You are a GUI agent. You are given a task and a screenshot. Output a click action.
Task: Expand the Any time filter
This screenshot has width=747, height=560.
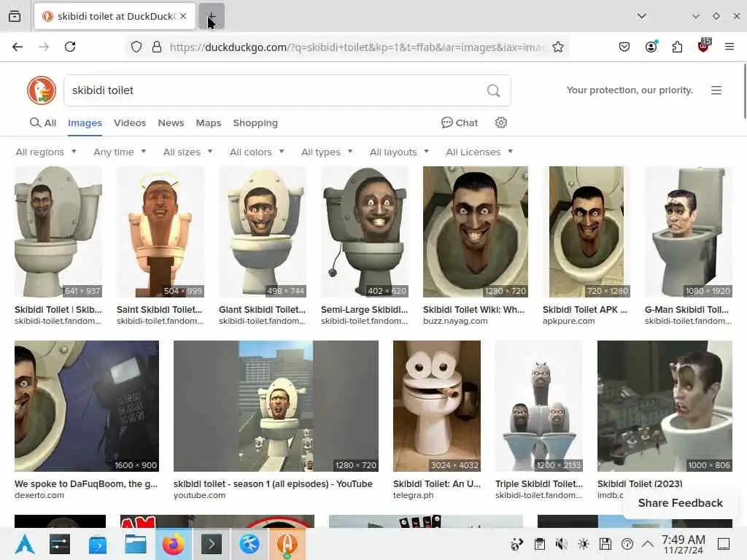coord(120,152)
